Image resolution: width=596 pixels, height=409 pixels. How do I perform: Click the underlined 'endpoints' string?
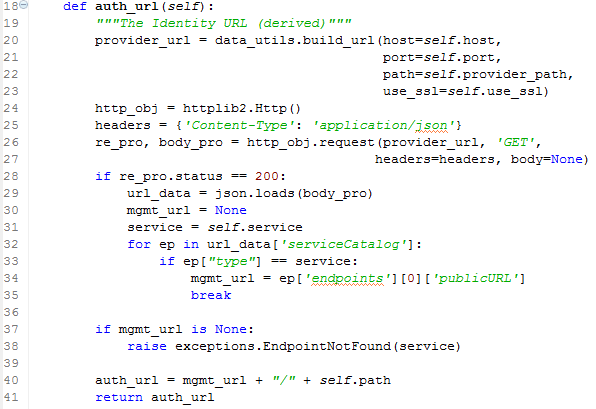[347, 279]
